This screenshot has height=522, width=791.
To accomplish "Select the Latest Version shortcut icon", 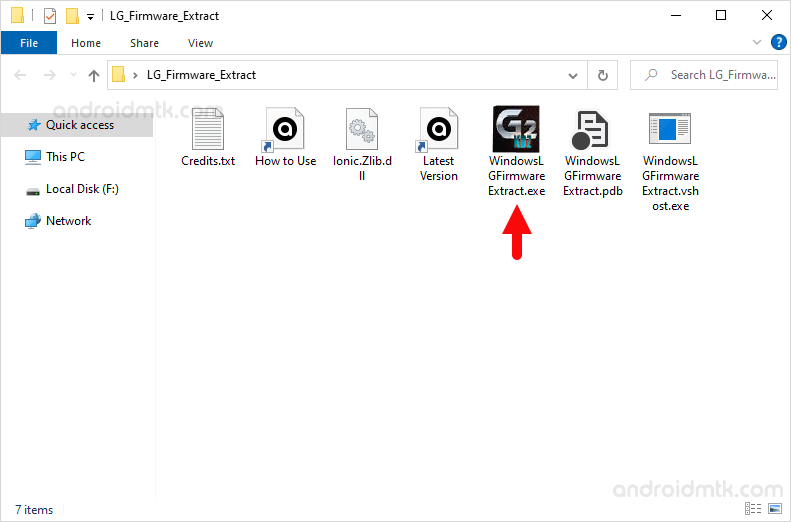I will click(438, 130).
